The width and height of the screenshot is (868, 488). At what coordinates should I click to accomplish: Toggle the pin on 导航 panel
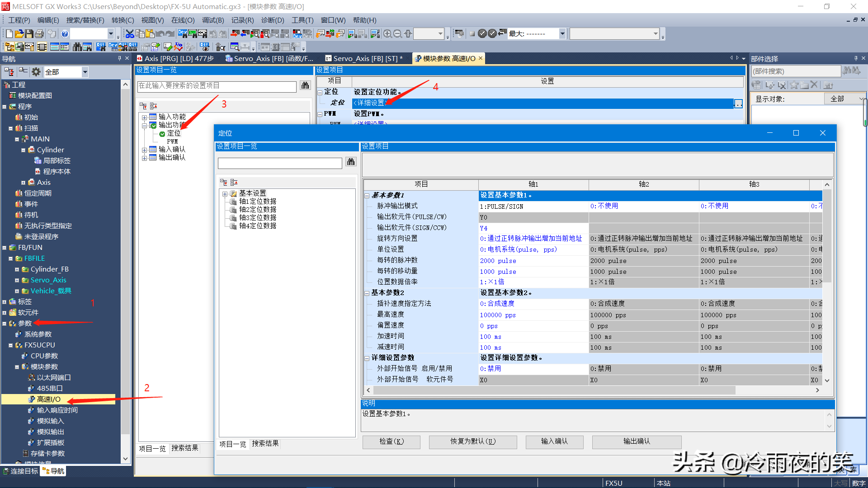119,59
